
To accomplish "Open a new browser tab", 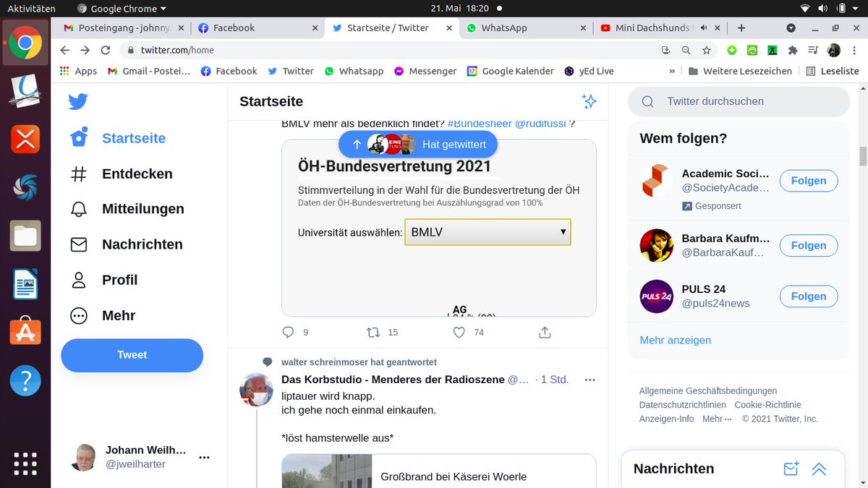I will click(741, 28).
